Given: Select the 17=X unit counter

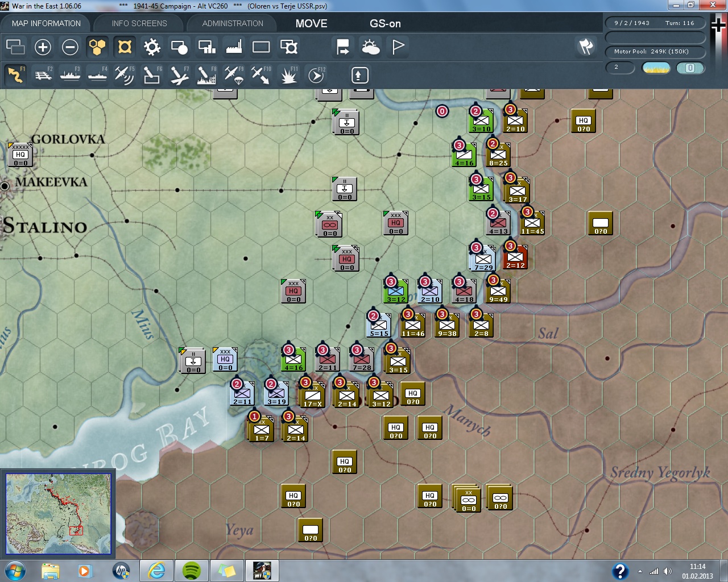Looking at the screenshot, I should (313, 395).
